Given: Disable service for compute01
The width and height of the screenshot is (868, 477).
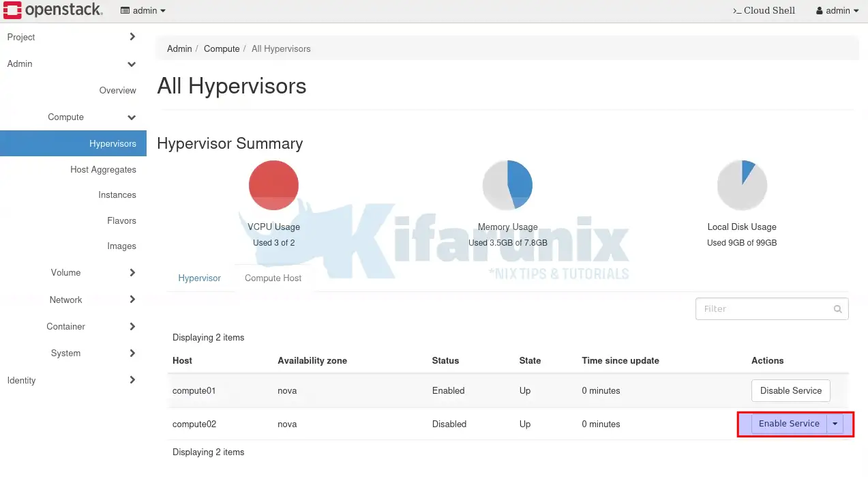Looking at the screenshot, I should 790,390.
